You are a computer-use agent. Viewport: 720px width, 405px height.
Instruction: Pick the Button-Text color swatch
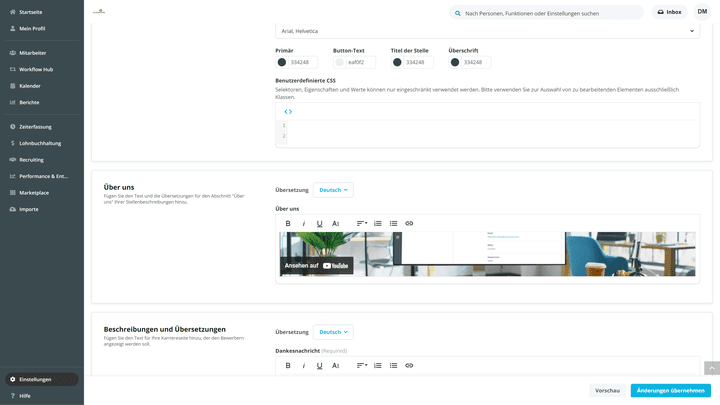[x=339, y=62]
